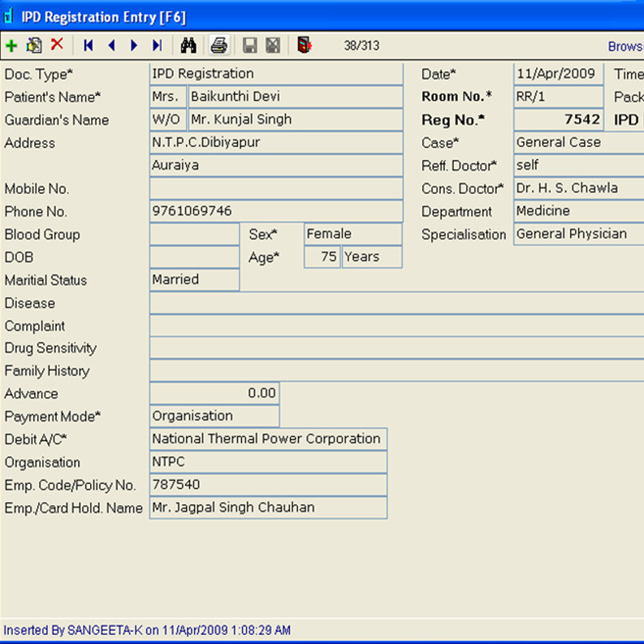
Task: Click the red X Delete record icon
Action: click(x=57, y=44)
